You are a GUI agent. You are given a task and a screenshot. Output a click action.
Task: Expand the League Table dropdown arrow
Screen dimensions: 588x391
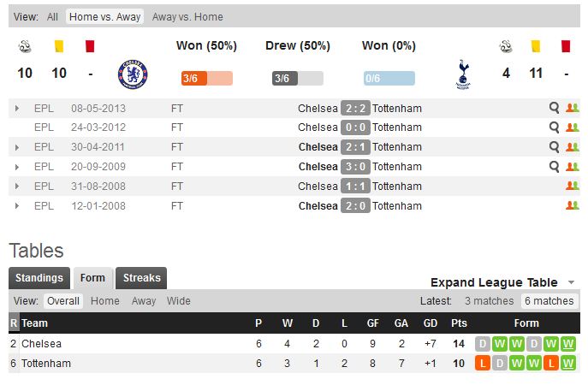click(571, 283)
